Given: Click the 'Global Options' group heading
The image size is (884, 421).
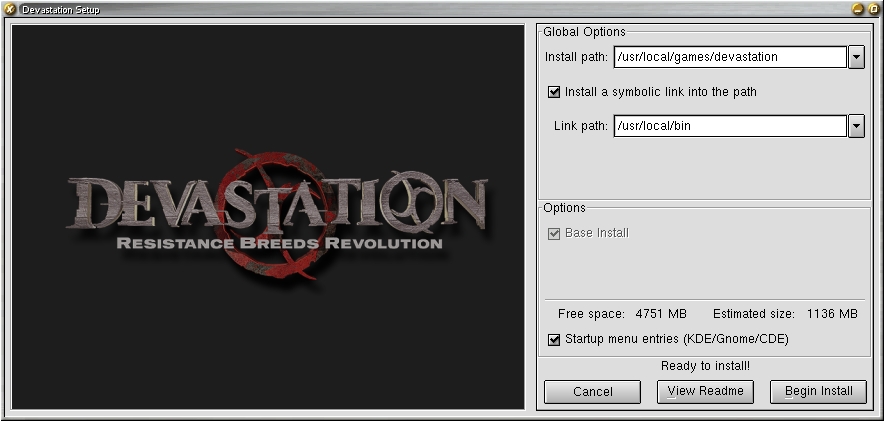Looking at the screenshot, I should point(584,32).
